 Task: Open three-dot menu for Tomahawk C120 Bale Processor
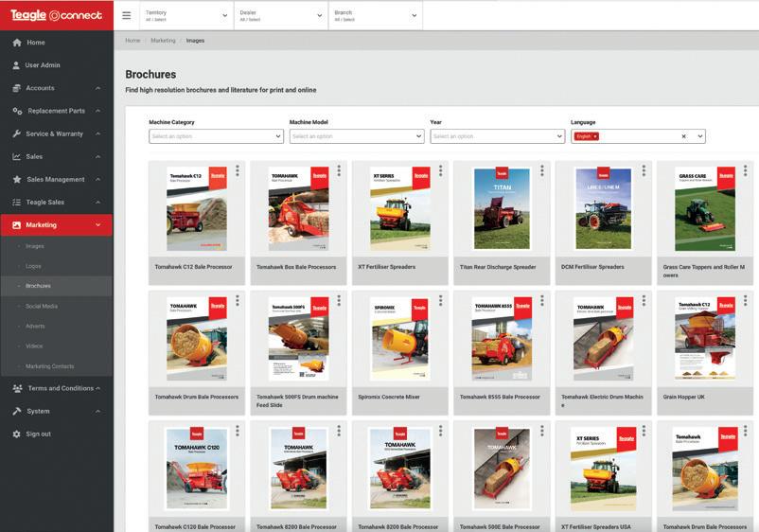point(238,431)
